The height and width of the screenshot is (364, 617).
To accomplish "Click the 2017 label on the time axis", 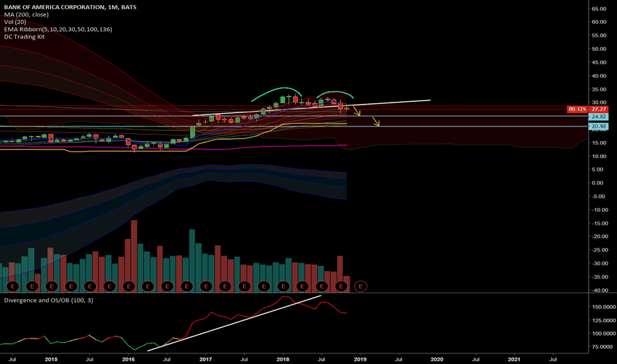I will pyautogui.click(x=206, y=359).
